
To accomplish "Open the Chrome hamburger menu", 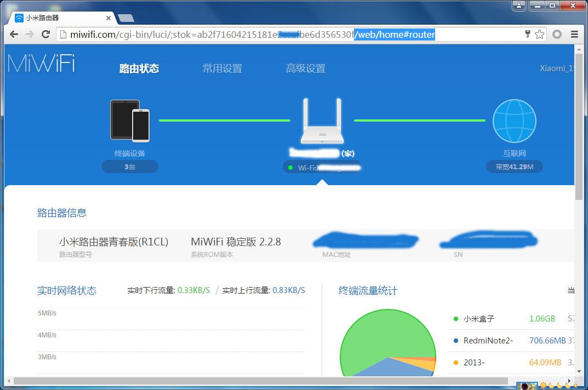I will pyautogui.click(x=574, y=34).
